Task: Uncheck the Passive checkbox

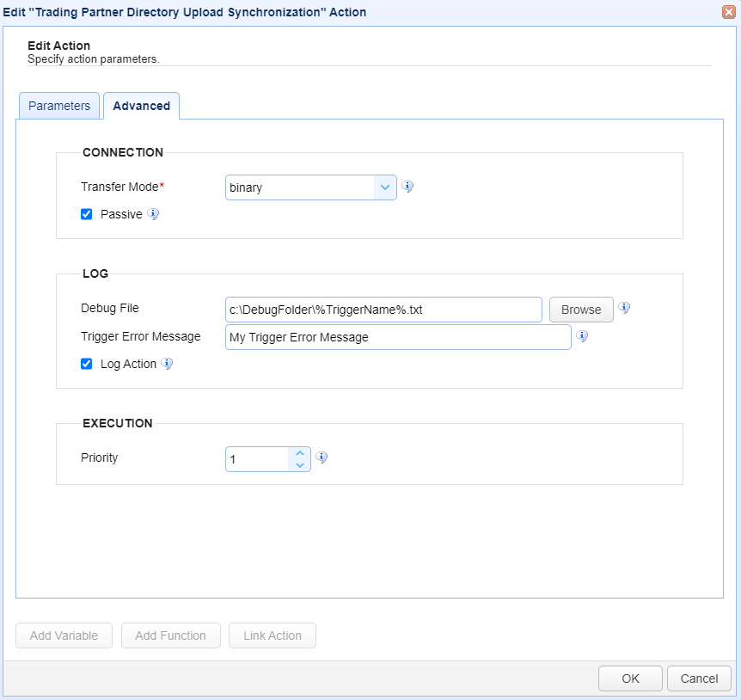Action: (87, 214)
